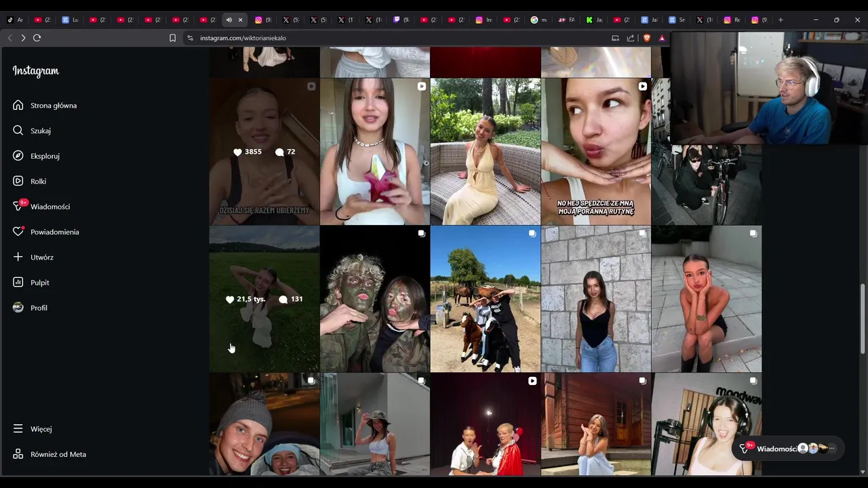
Task: Open post of girl sitting on steps
Action: pyautogui.click(x=707, y=299)
